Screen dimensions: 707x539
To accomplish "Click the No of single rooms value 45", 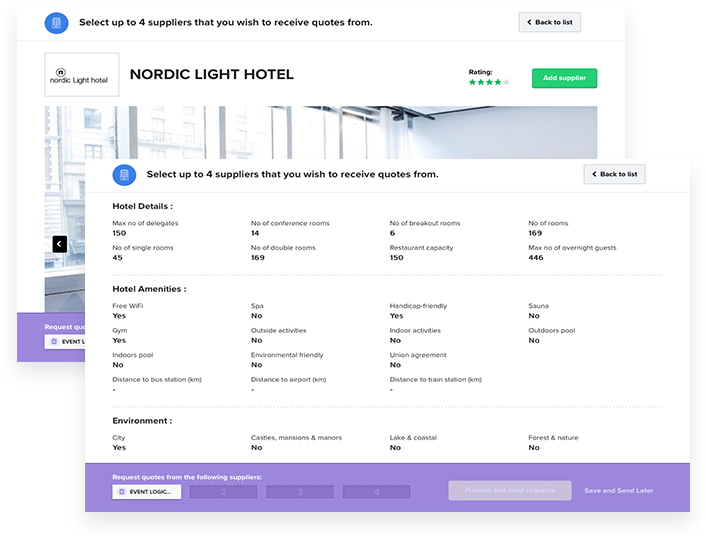I will click(117, 258).
